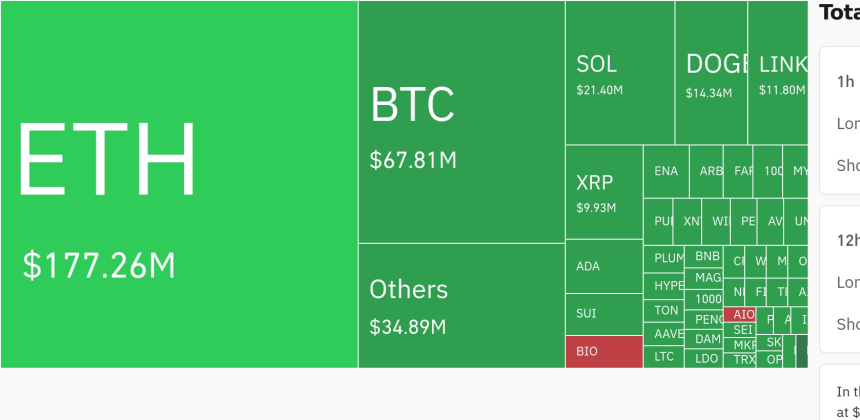860x420 pixels.
Task: Click the BNB tile
Action: click(x=708, y=256)
